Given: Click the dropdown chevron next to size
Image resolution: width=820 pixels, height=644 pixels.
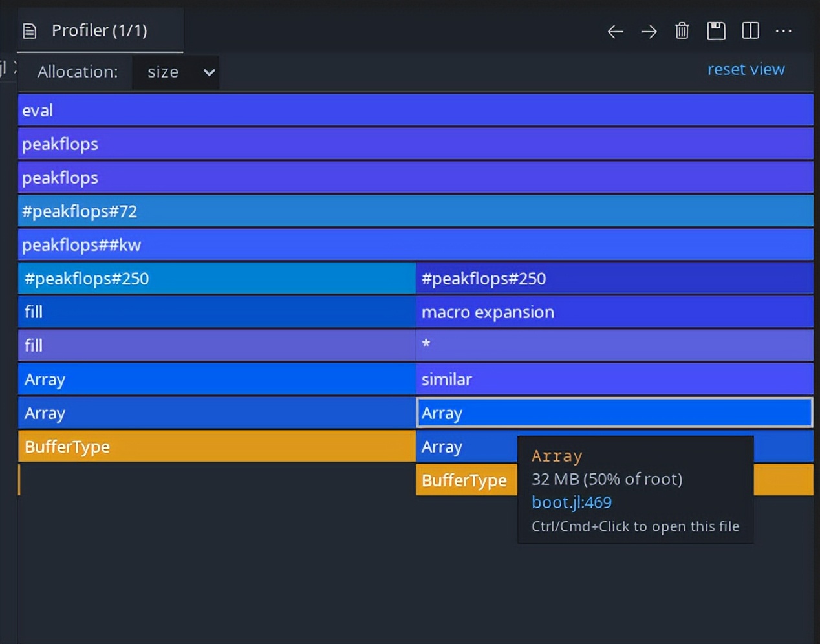Looking at the screenshot, I should point(209,72).
